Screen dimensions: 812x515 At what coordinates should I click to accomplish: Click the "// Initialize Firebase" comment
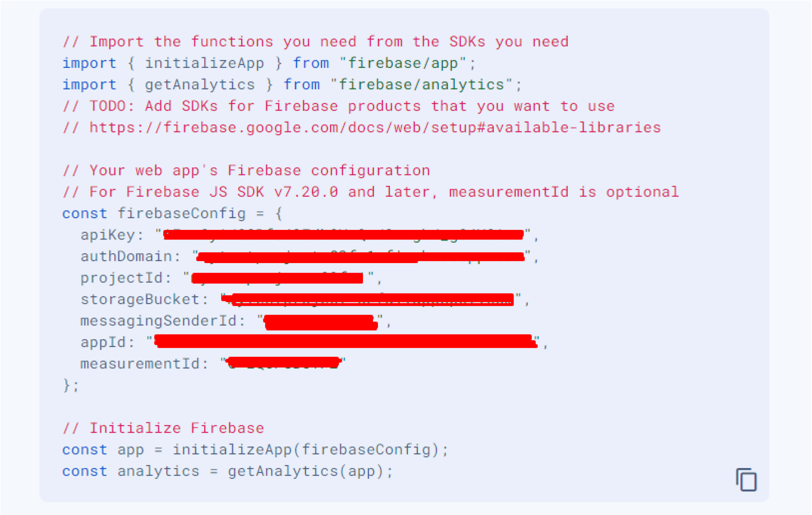click(x=163, y=428)
